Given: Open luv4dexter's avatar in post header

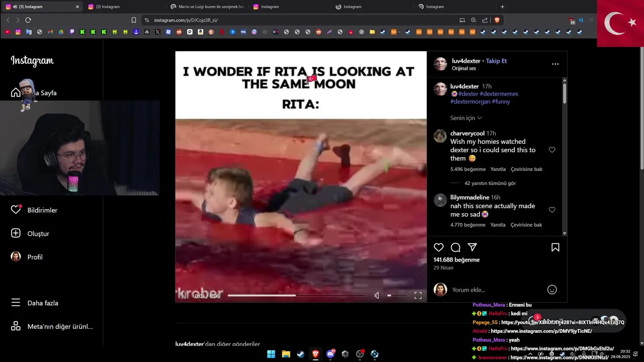Looking at the screenshot, I should tap(440, 64).
